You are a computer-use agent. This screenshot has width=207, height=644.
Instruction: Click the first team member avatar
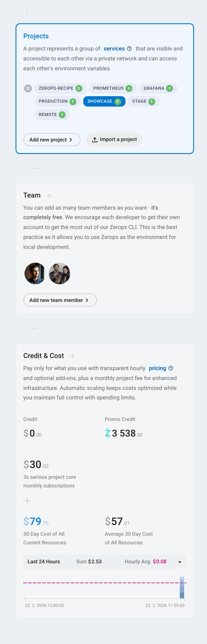click(35, 273)
